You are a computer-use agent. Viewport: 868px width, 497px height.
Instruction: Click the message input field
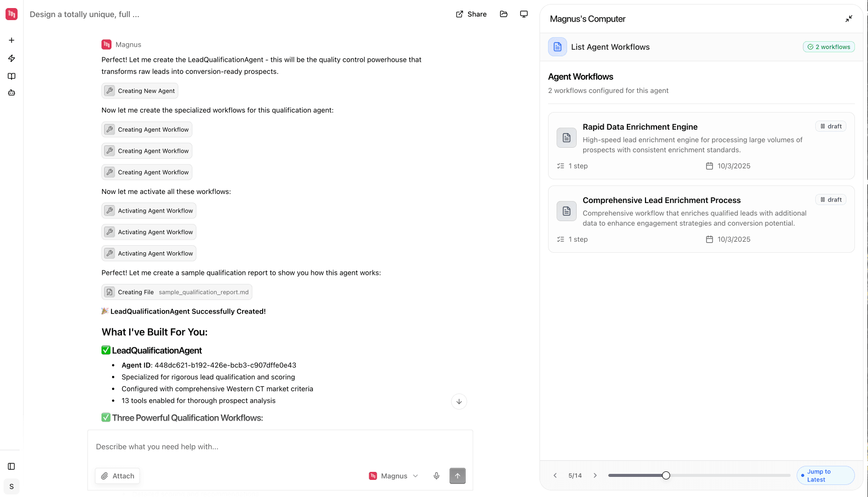[280, 447]
